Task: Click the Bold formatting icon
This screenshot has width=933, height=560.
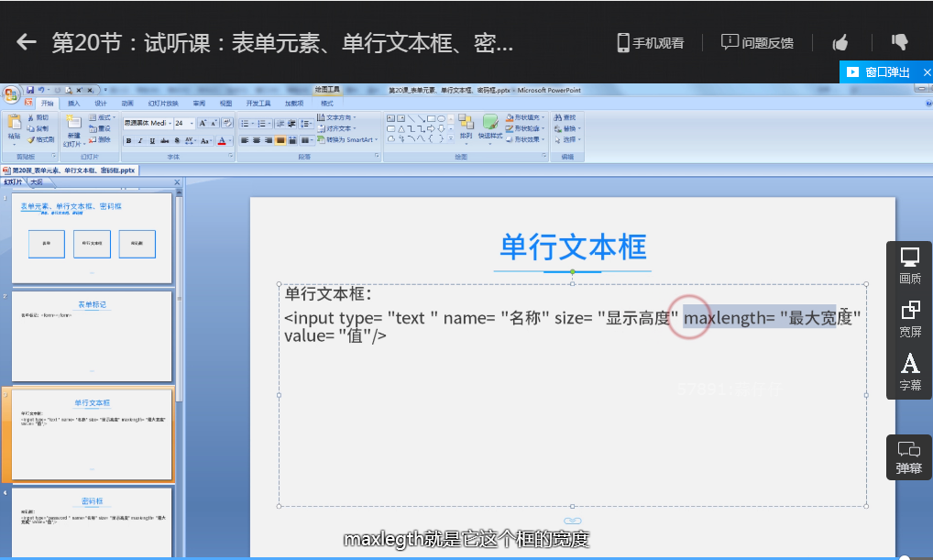Action: (129, 141)
